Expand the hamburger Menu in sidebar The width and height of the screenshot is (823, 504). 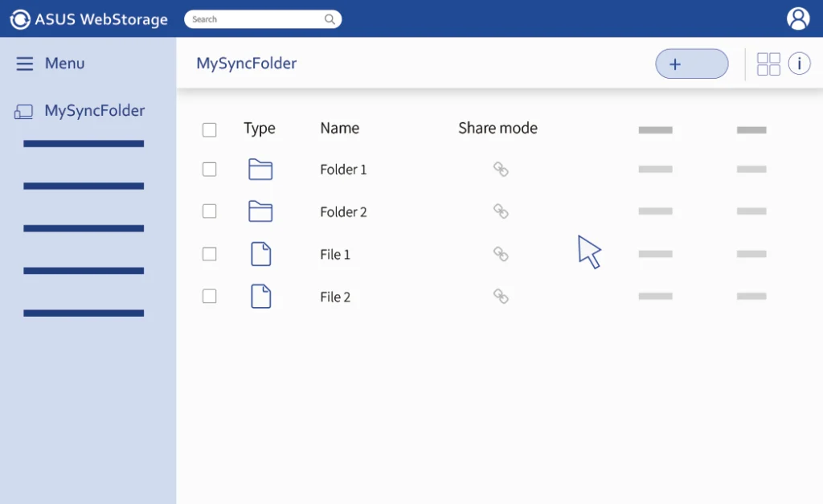pos(25,64)
